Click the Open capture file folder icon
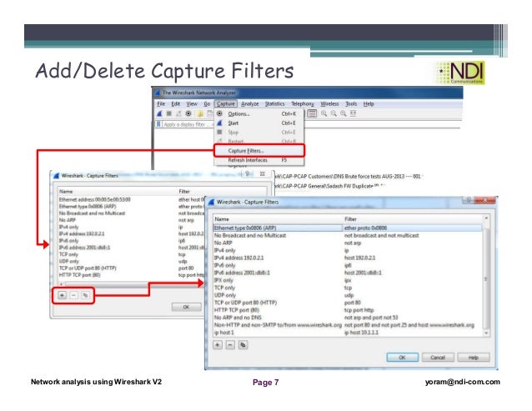 point(200,113)
